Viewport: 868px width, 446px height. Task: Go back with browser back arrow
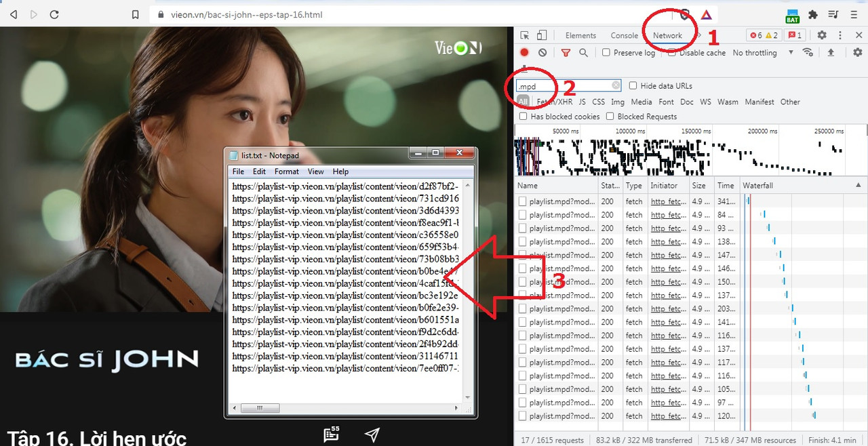pos(13,14)
